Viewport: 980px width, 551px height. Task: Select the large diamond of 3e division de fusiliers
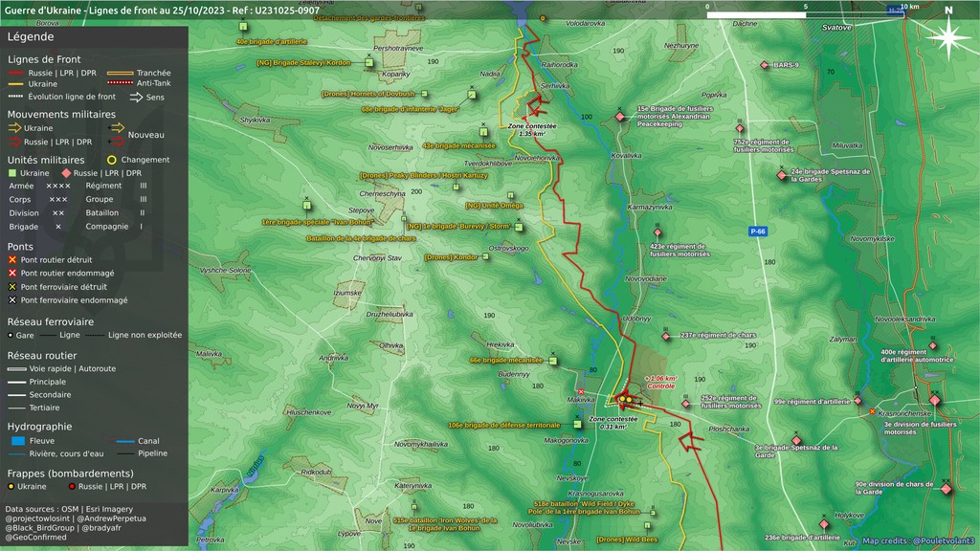click(935, 400)
